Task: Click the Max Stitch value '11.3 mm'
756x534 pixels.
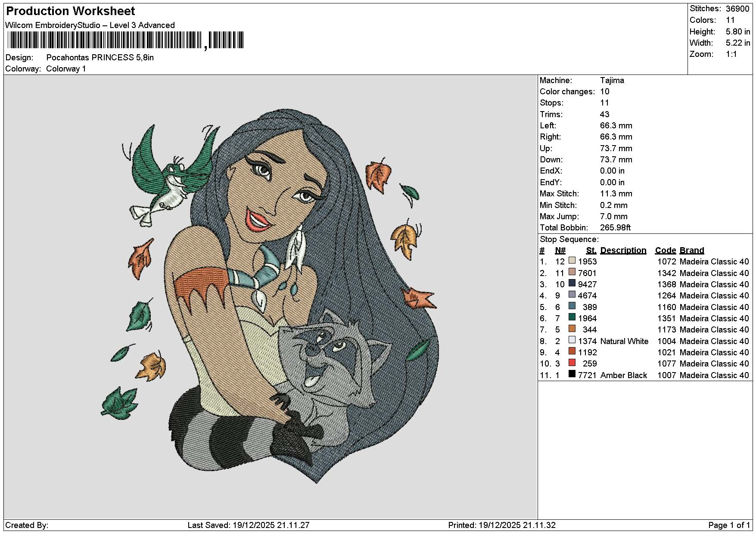Action: [616, 194]
